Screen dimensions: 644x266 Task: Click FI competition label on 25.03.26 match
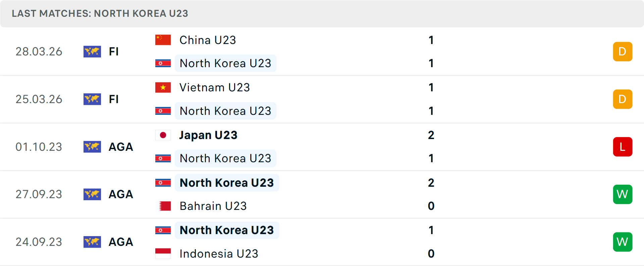tap(114, 99)
